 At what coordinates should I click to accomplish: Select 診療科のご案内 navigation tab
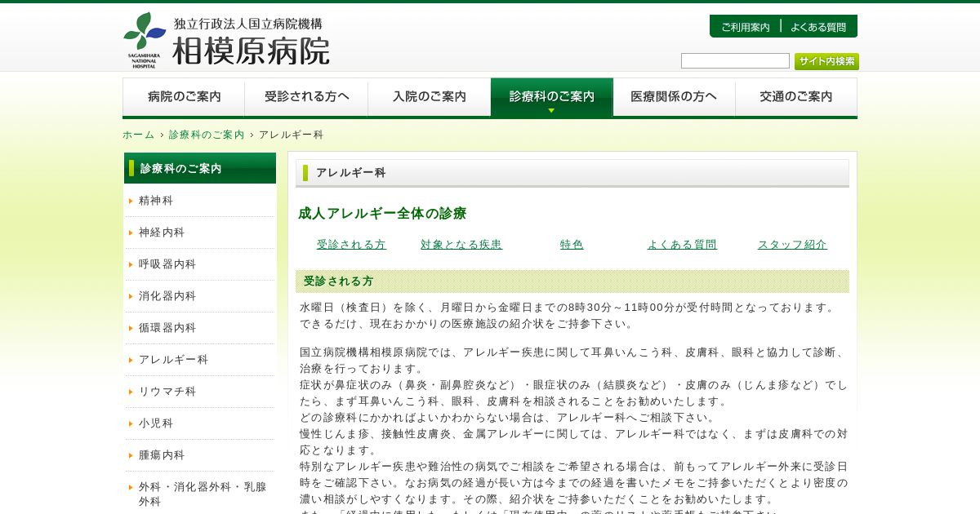(551, 97)
